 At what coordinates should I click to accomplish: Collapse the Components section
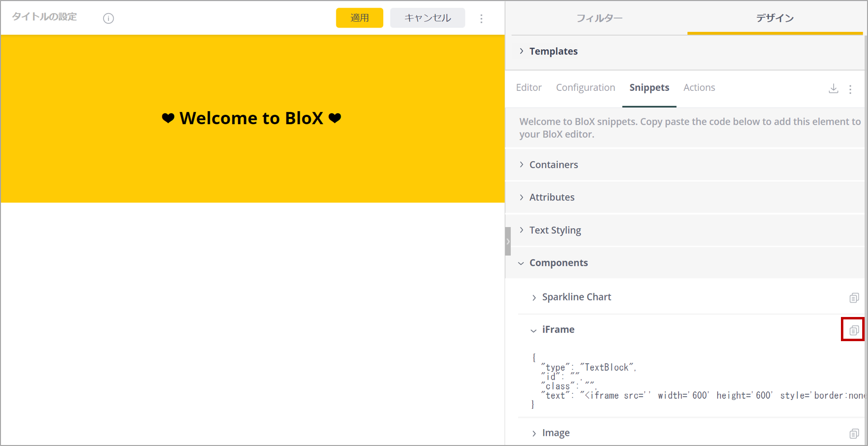click(x=685, y=263)
